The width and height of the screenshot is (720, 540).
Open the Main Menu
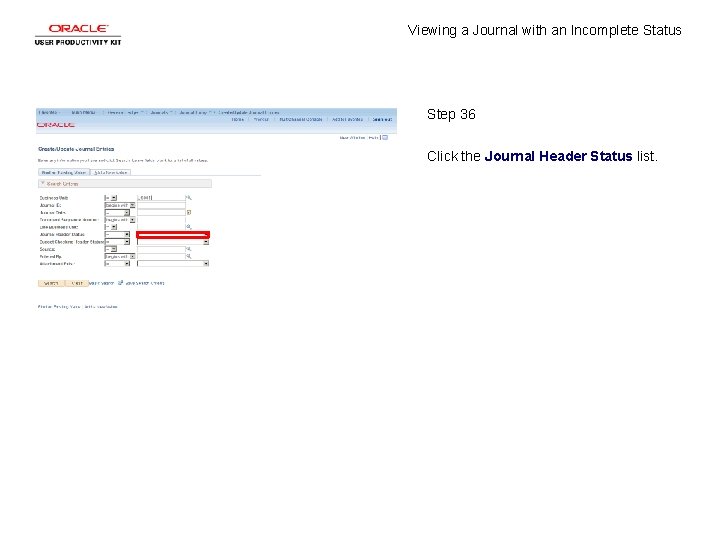click(83, 112)
